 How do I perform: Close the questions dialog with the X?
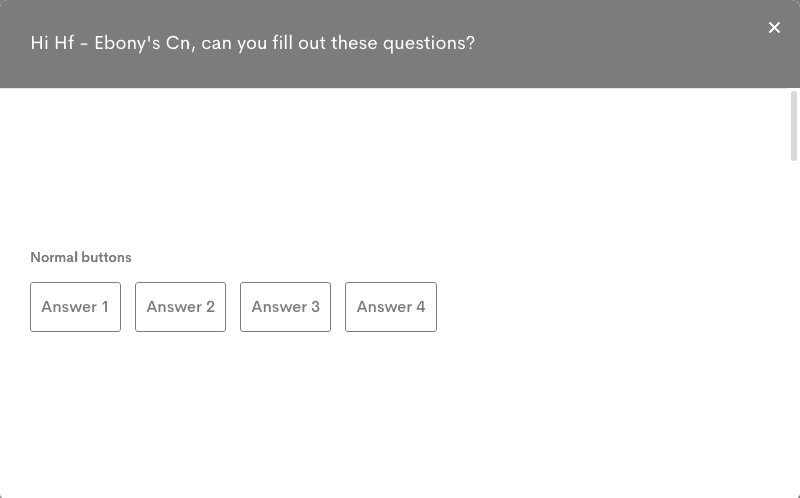(x=774, y=28)
